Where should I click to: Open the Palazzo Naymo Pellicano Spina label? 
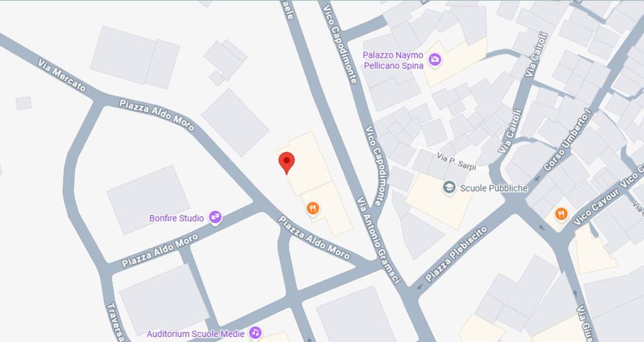click(393, 60)
